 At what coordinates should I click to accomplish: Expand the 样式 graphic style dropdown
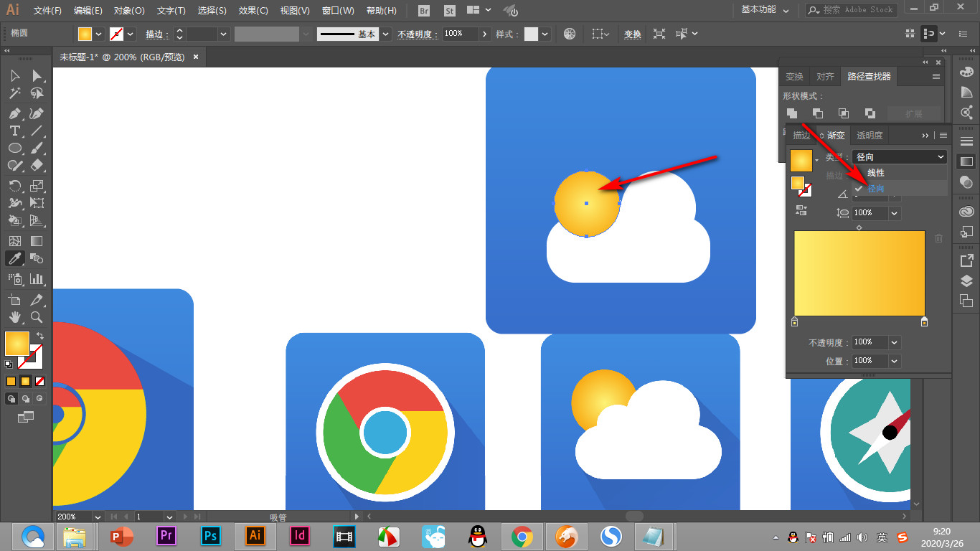pos(545,34)
